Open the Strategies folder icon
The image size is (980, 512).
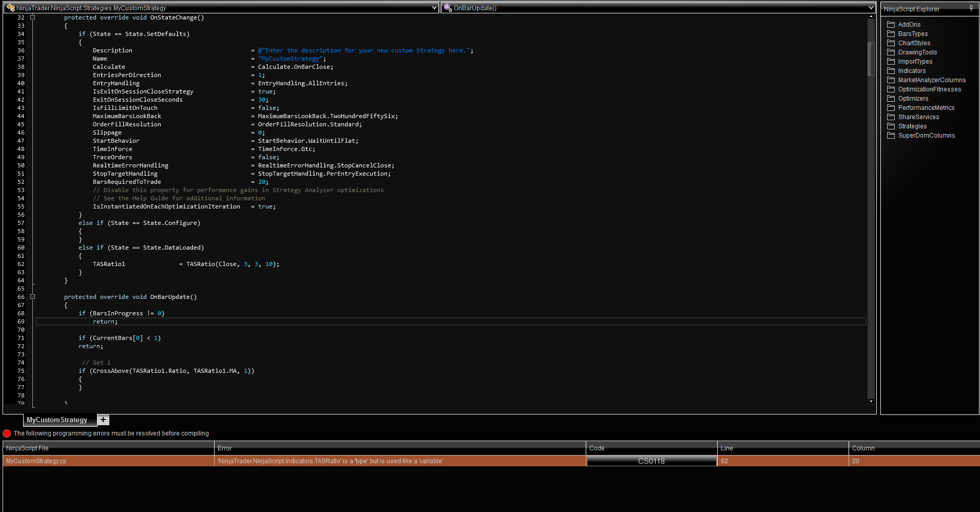pos(891,126)
